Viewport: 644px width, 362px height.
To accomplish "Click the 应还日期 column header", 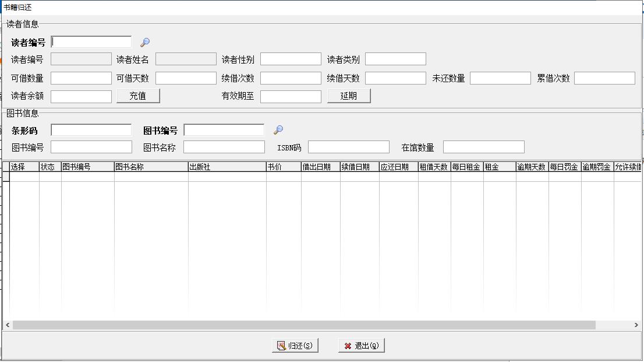I will pos(398,167).
